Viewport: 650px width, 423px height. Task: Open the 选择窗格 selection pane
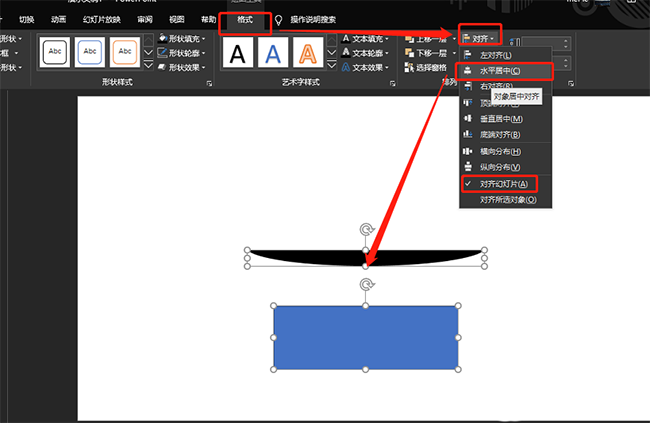[x=426, y=67]
